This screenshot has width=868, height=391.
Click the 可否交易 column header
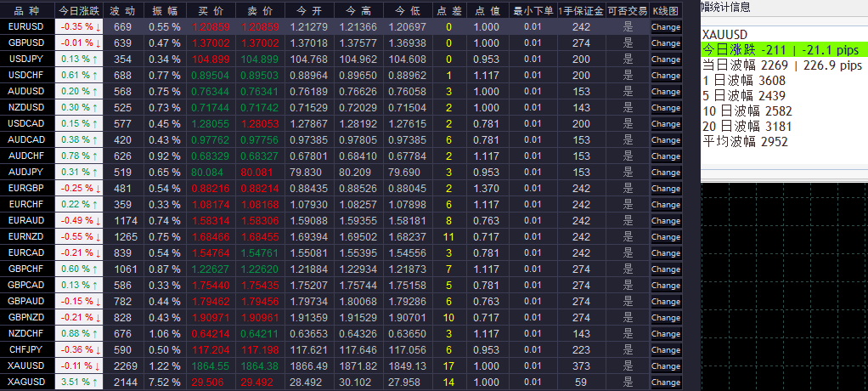point(628,10)
